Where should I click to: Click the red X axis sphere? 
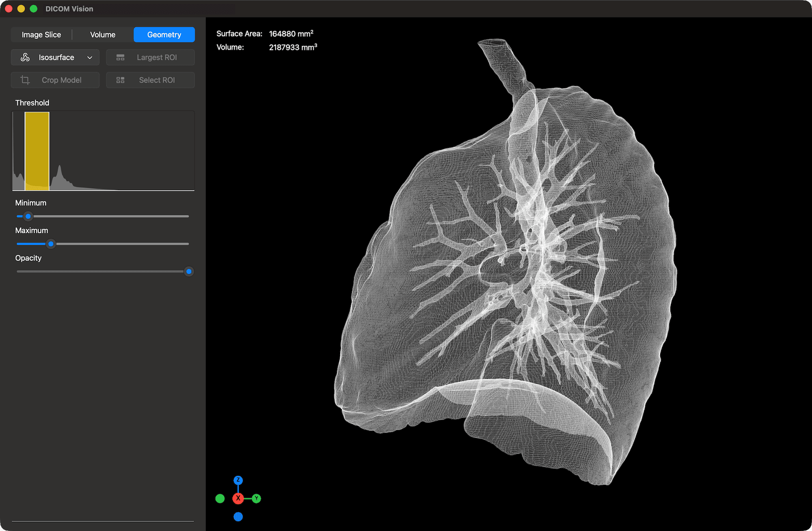(x=238, y=498)
